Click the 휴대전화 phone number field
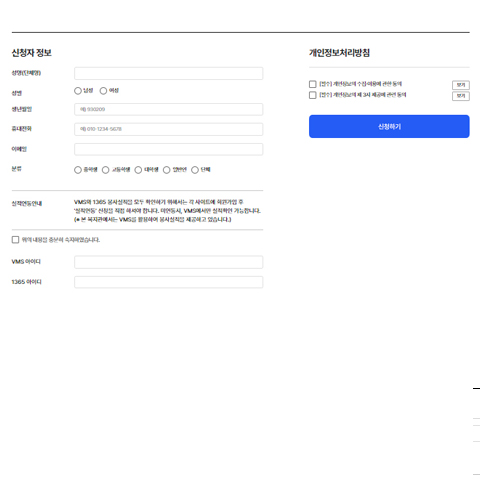This screenshot has height=480, width=480. point(168,129)
